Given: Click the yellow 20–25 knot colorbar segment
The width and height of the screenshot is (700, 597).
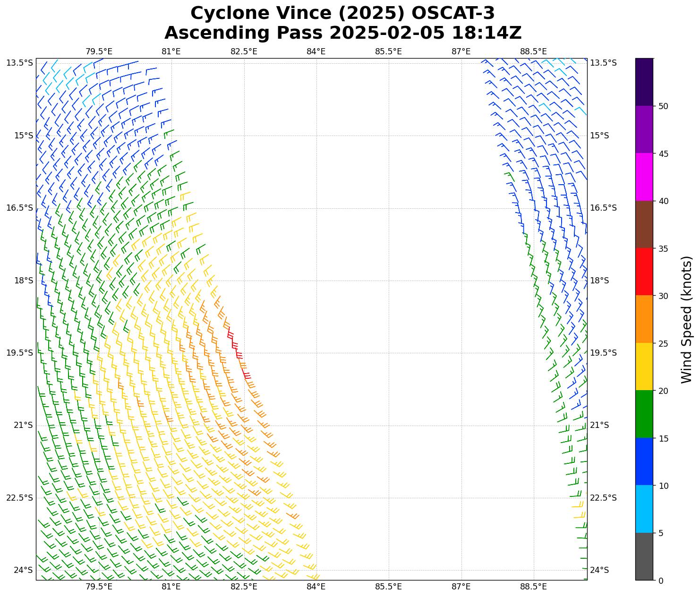Looking at the screenshot, I should click(644, 367).
